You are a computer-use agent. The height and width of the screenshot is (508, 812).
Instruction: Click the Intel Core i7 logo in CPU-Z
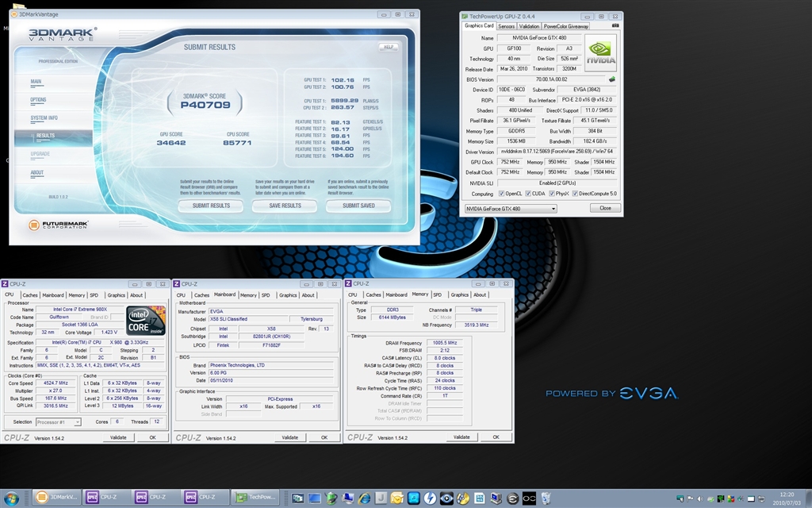coord(146,319)
